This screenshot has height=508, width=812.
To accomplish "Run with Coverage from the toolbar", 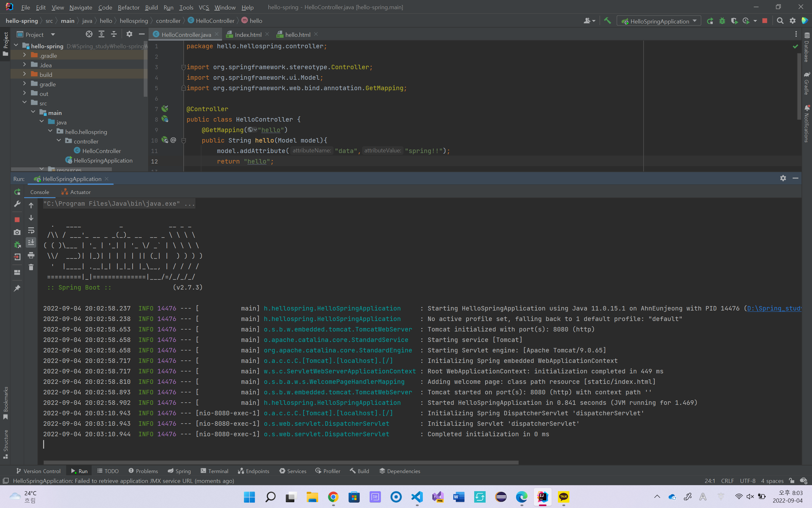I will click(x=734, y=21).
